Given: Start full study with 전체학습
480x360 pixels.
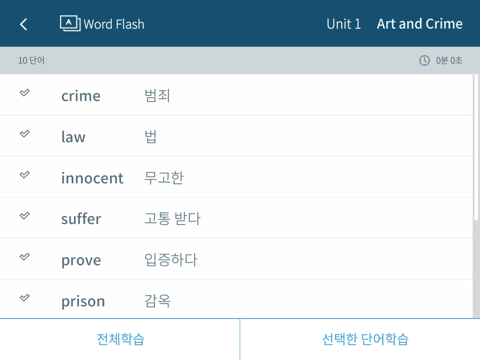Looking at the screenshot, I should coord(120,339).
